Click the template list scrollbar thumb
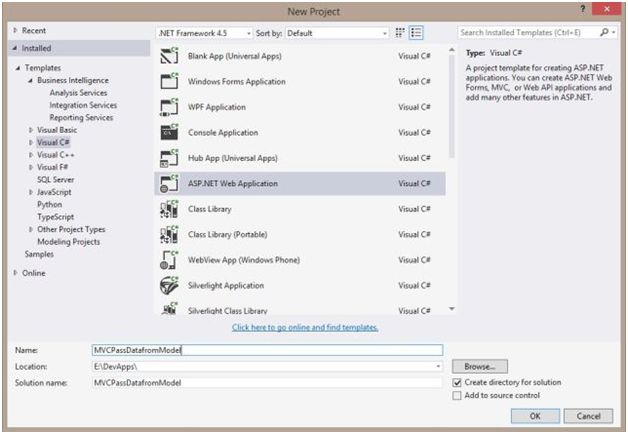Viewport: 628px width, 434px height. tap(452, 106)
